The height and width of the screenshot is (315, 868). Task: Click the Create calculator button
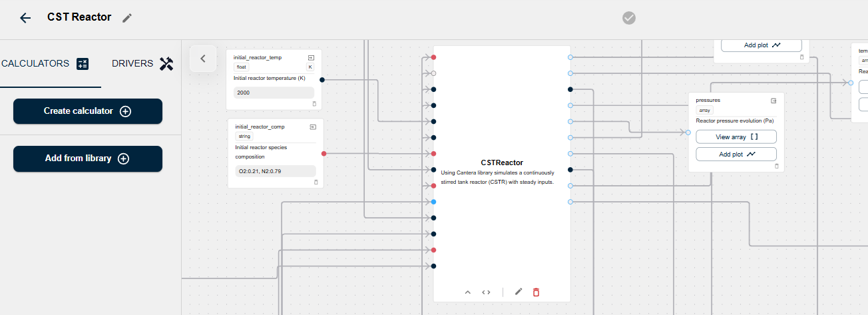88,111
